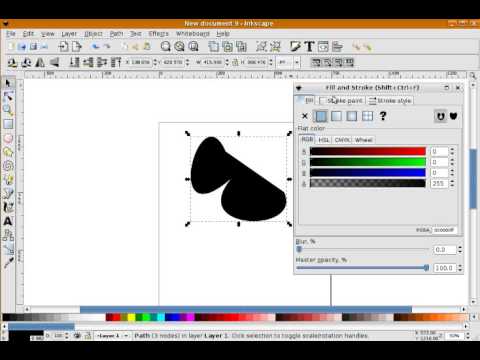Screen dimensions: 480x360
Task: Open the Layer 1 selector dropdown
Action: click(112, 336)
